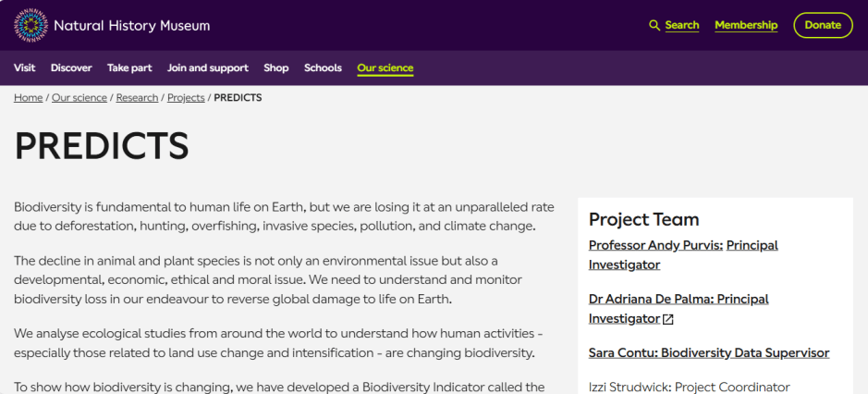Open Professor Andy Purvis profile link
This screenshot has height=394, width=868.
[x=656, y=245]
